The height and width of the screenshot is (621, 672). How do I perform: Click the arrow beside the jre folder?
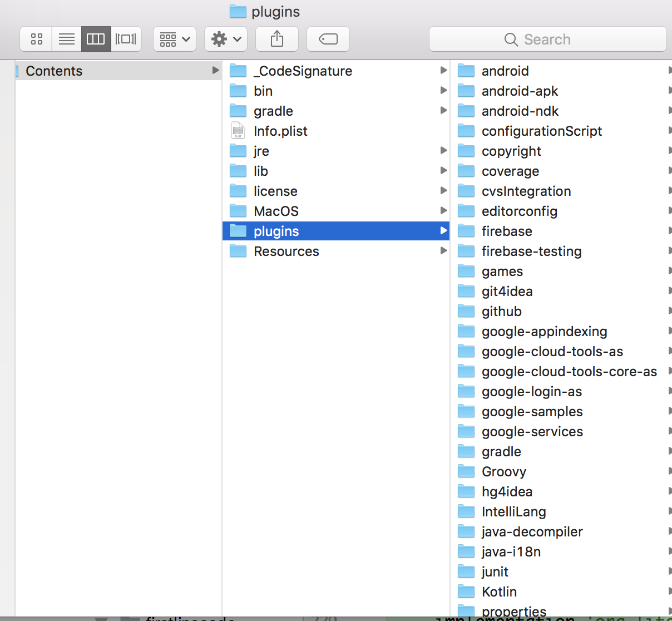point(443,150)
